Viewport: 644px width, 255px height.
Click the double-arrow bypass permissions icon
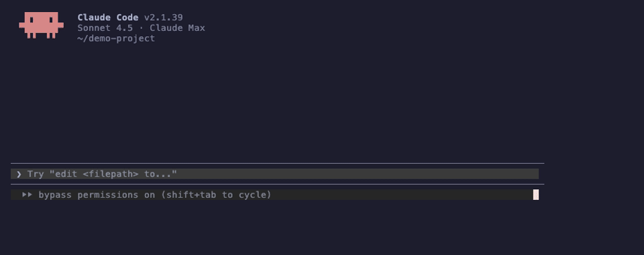27,195
